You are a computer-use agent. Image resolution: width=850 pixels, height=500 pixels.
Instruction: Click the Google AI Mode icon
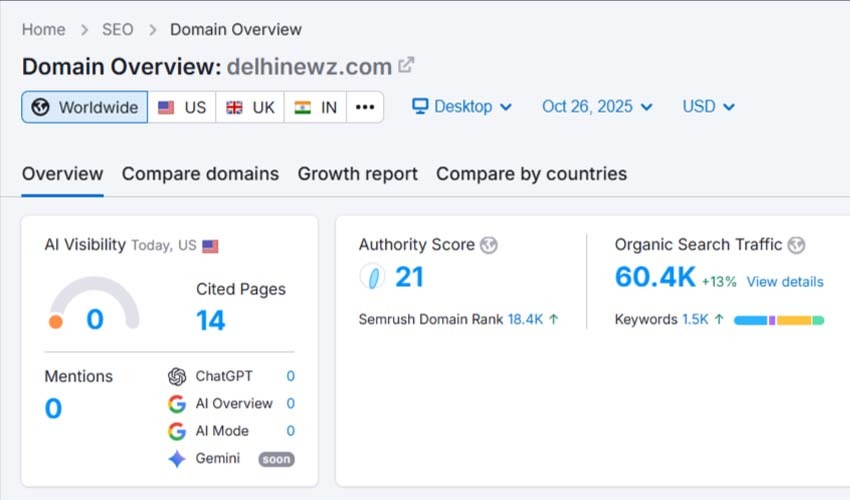point(177,431)
